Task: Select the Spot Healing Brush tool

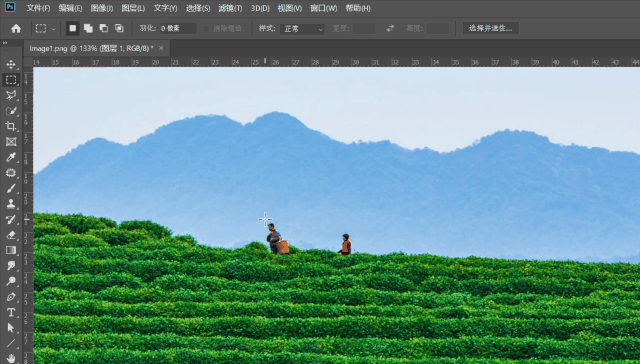Action: coord(11,173)
